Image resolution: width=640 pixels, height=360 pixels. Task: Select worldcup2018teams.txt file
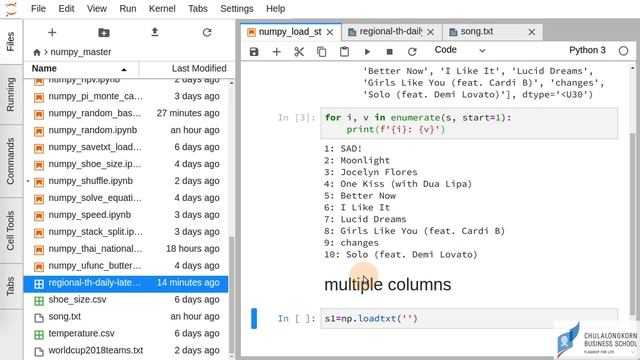click(x=127, y=351)
